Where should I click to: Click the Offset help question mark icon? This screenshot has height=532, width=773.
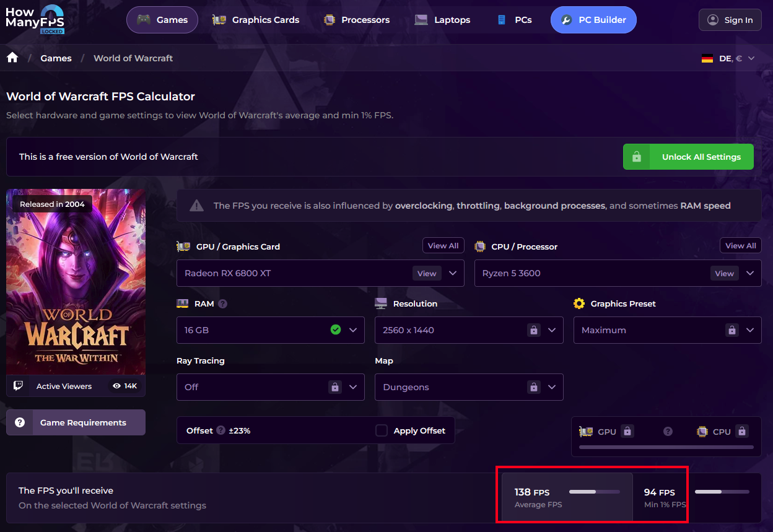coord(221,430)
